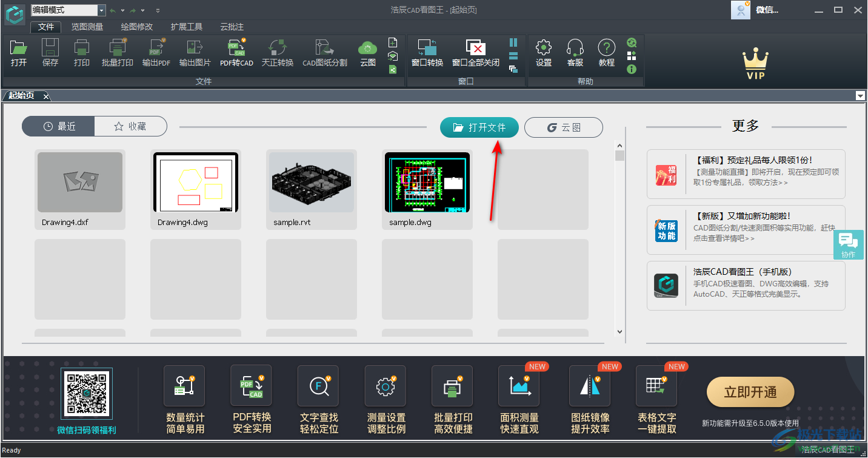This screenshot has height=458, width=868.
Task: Open the 云批注 ribbon tab
Action: click(x=230, y=27)
